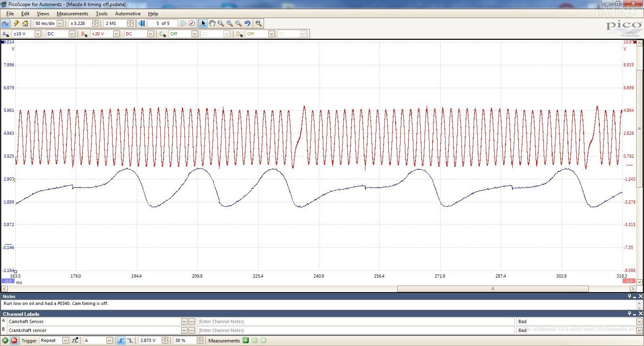
Task: Open the 50 ms/div timebase dropdown
Action: coord(60,23)
